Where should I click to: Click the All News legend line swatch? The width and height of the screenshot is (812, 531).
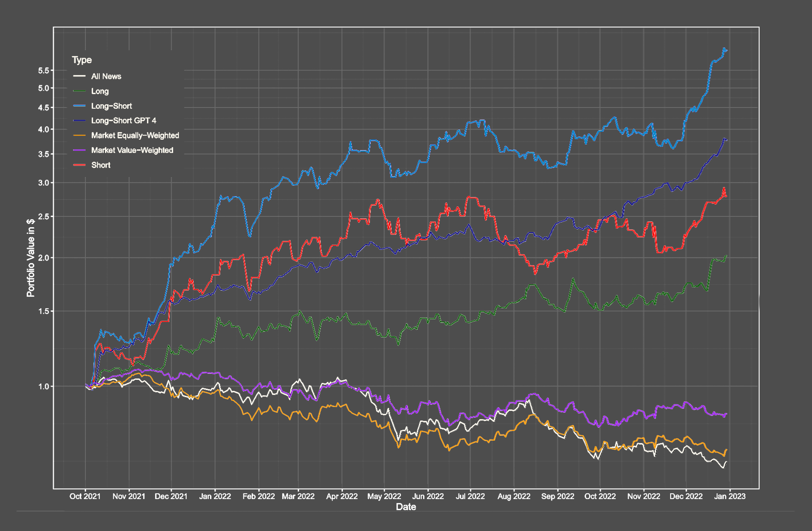click(79, 76)
